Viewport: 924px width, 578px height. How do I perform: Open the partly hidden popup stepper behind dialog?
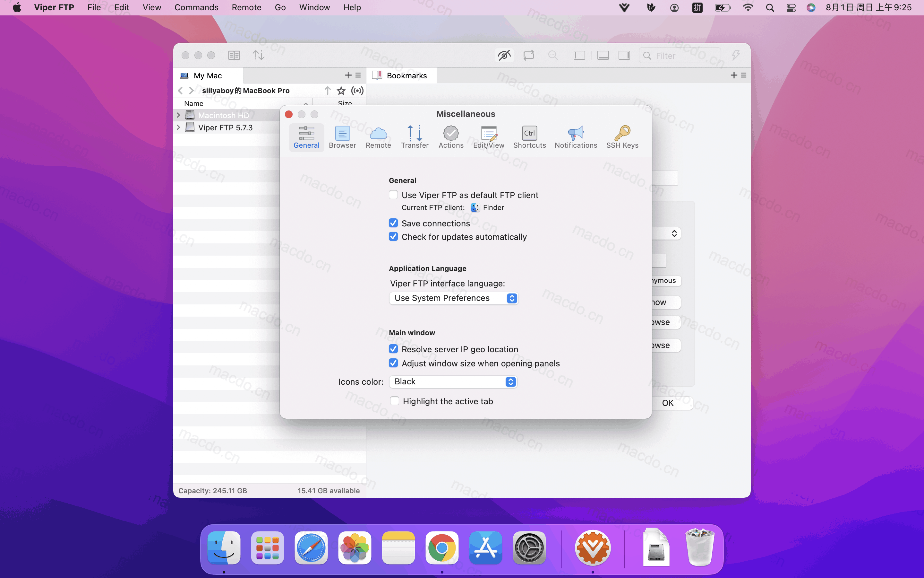pos(674,233)
